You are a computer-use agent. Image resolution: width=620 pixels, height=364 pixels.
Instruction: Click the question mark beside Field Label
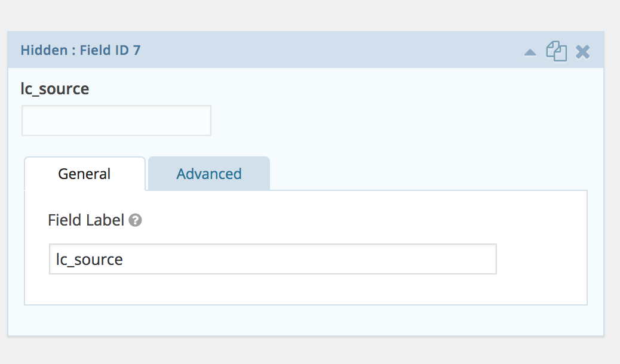point(135,220)
